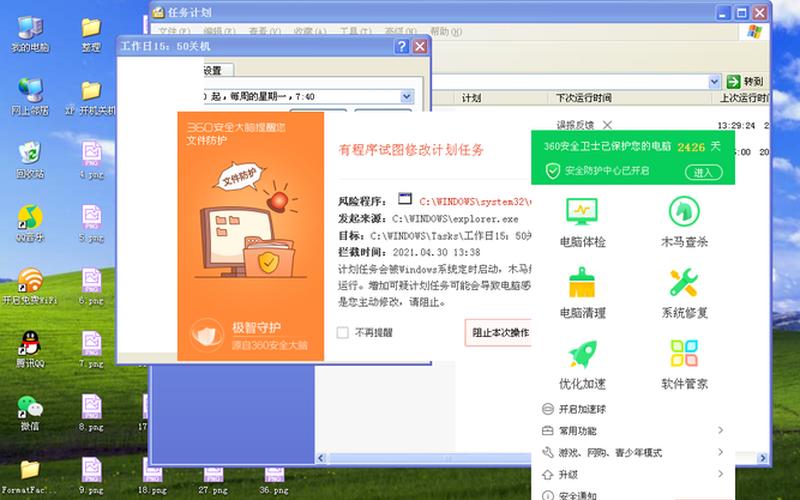
Task: Launch 腾讯QQ desktop shortcut
Action: coord(30,349)
